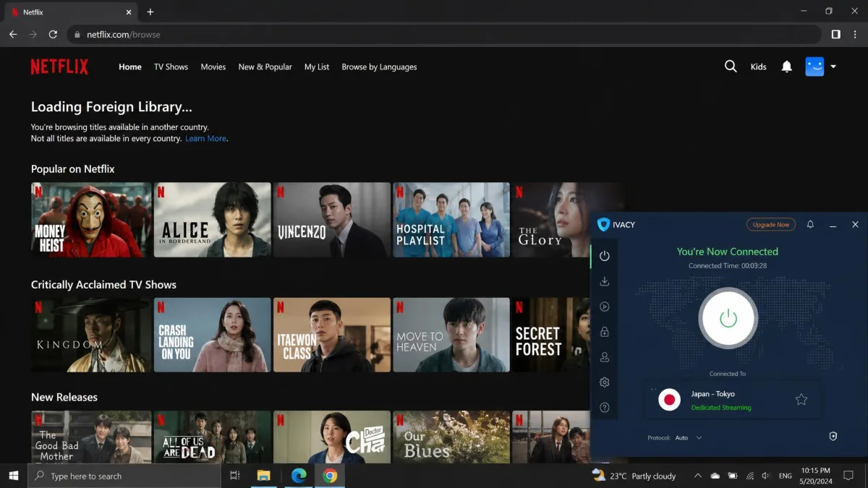Click the Netflix logo
868x488 pixels.
[x=59, y=67]
